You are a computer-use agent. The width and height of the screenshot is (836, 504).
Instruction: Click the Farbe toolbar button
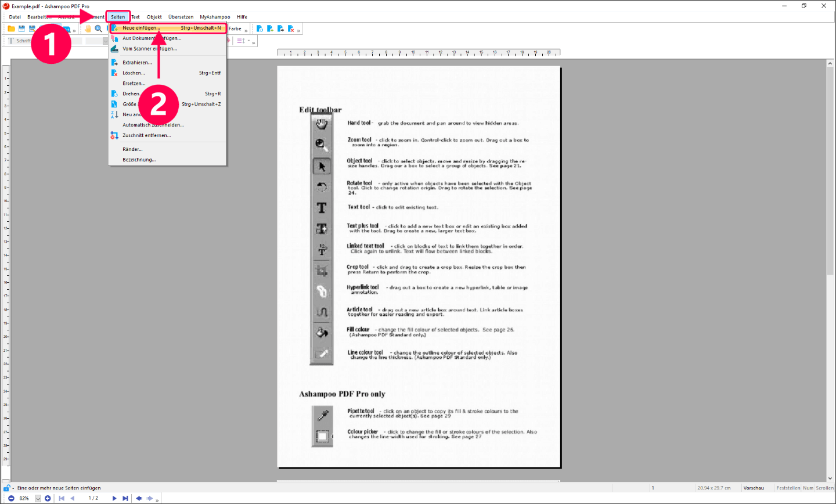pos(235,28)
